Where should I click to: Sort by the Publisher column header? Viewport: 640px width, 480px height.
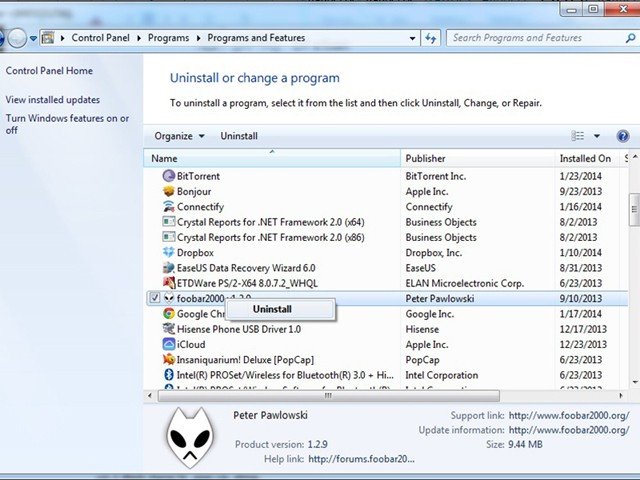coord(478,158)
